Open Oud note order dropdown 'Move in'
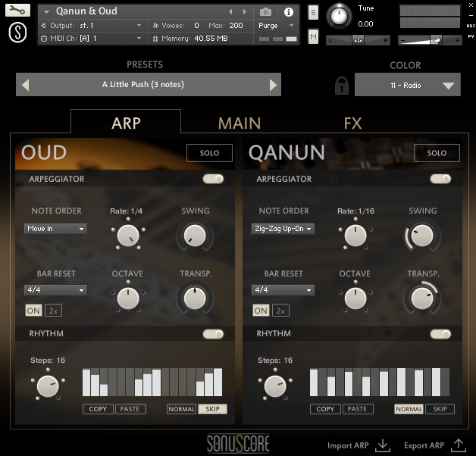 tap(56, 229)
